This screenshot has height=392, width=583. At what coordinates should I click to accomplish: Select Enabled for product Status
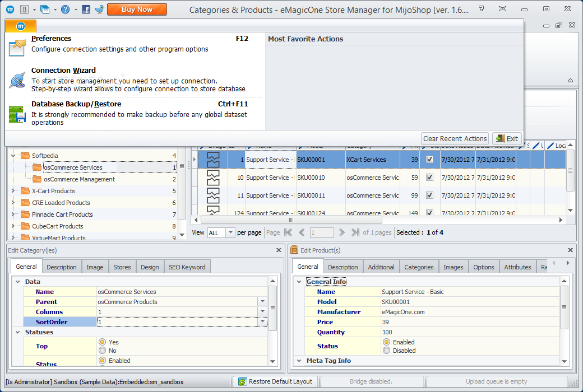tap(387, 342)
